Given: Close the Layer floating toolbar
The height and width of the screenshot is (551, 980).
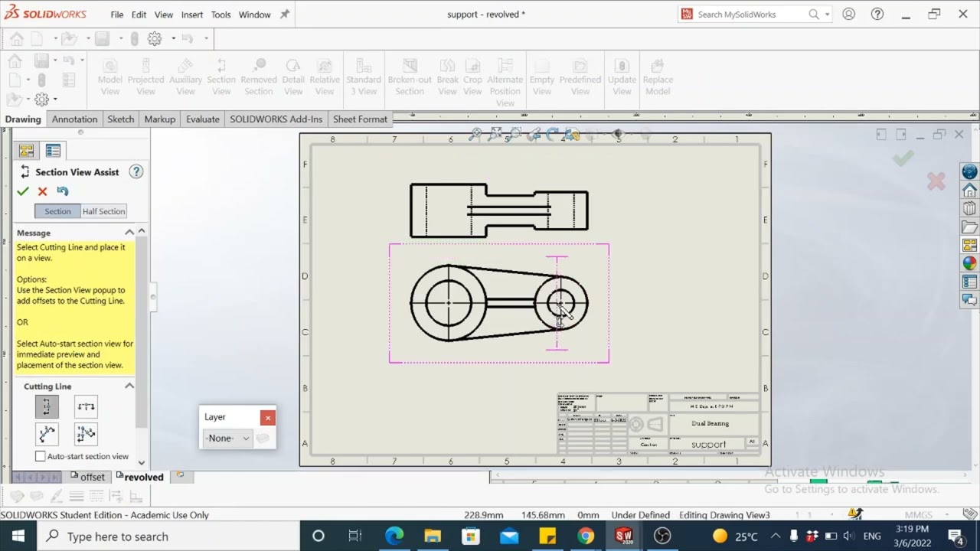Looking at the screenshot, I should coord(267,417).
